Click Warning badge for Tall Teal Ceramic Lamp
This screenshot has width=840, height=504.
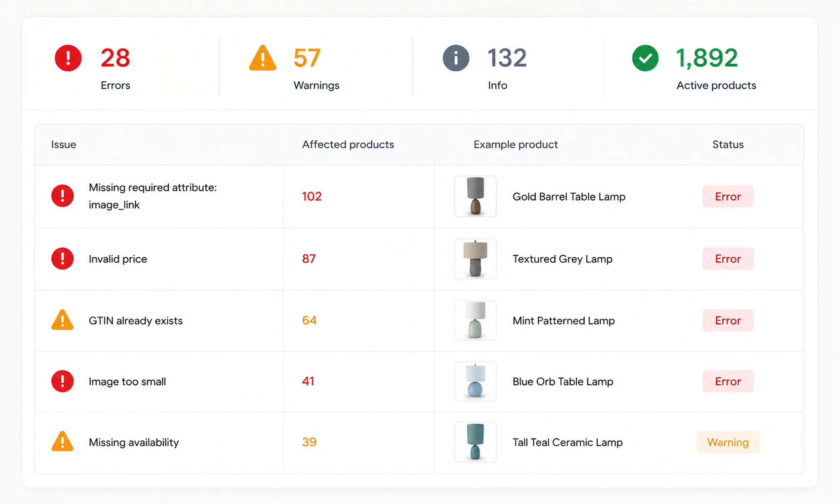tap(728, 442)
